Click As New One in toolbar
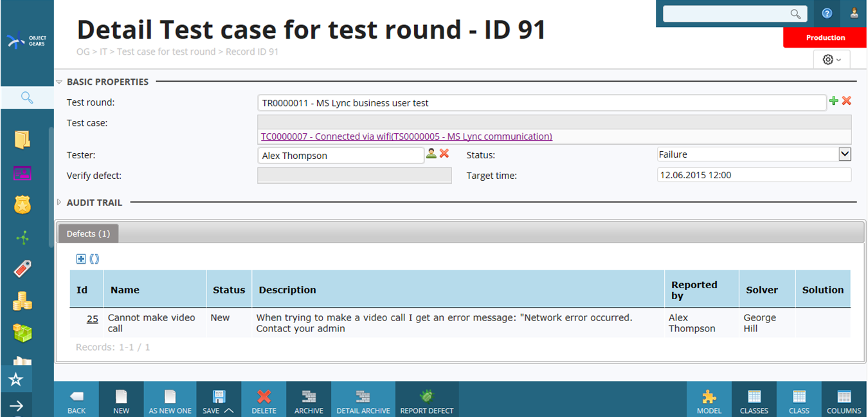 click(170, 400)
